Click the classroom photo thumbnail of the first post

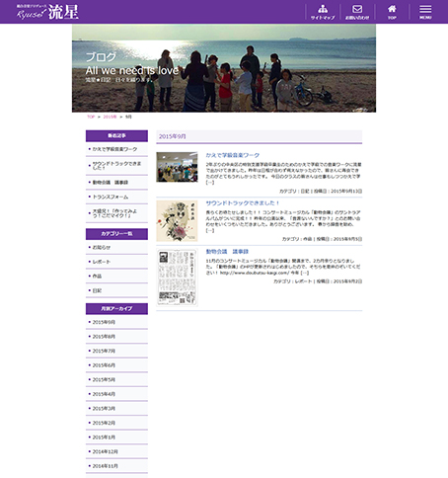click(x=177, y=167)
